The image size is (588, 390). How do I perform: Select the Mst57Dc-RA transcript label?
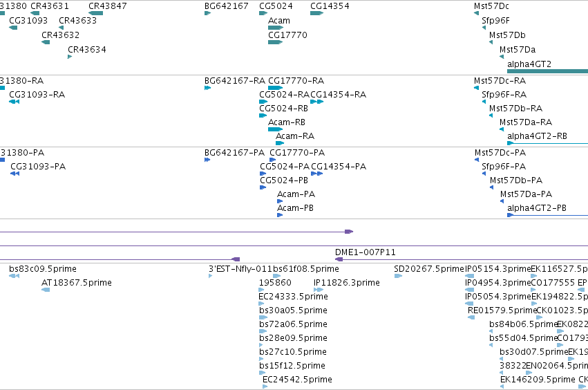[x=500, y=81]
